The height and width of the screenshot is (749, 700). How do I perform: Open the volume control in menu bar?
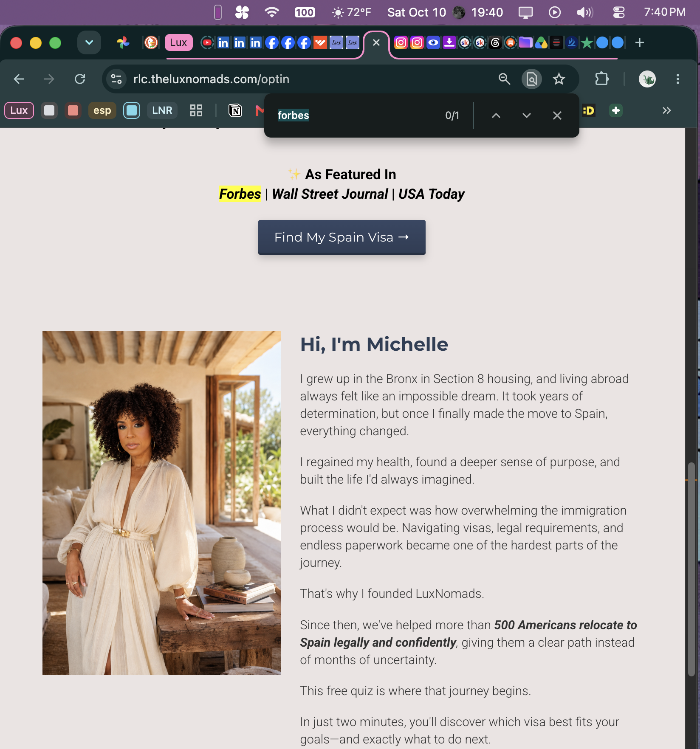pyautogui.click(x=585, y=12)
